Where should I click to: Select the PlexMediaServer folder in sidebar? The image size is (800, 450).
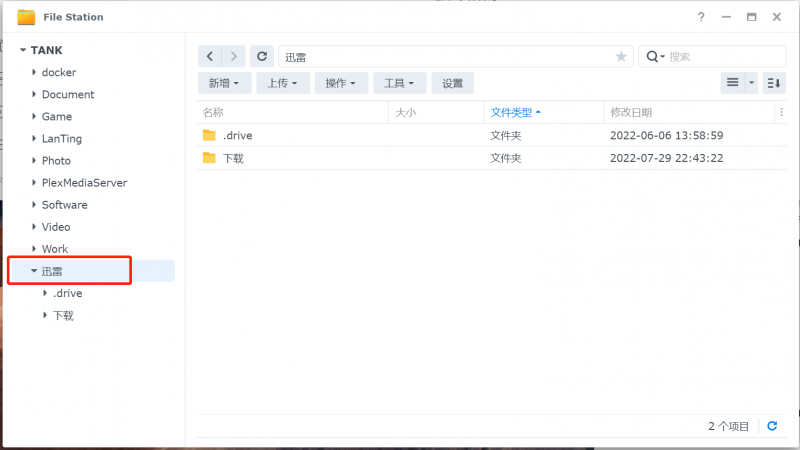pos(84,183)
